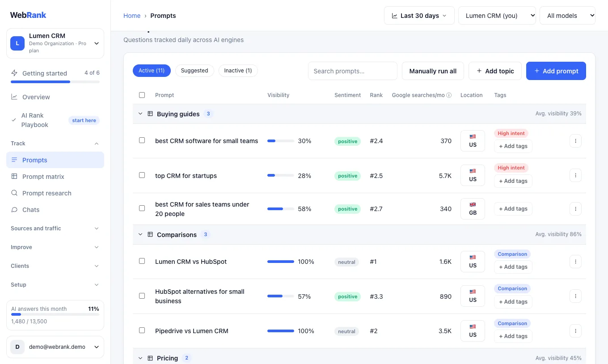The image size is (608, 364).
Task: Open Prompts in the sidebar
Action: (55, 160)
